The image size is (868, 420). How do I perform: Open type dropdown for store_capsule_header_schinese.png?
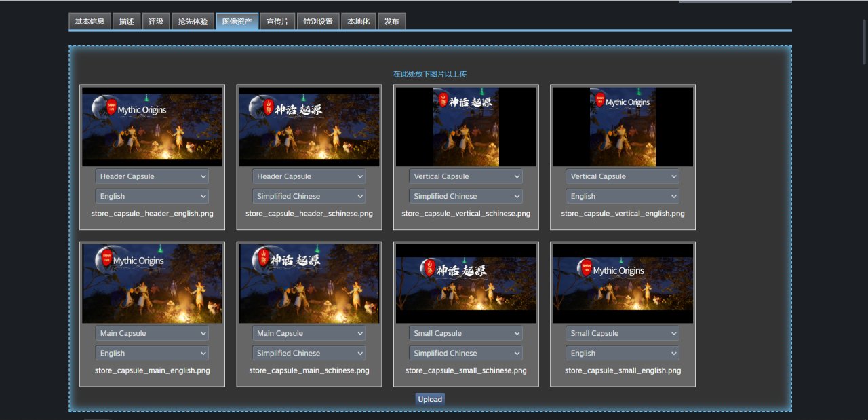(309, 176)
